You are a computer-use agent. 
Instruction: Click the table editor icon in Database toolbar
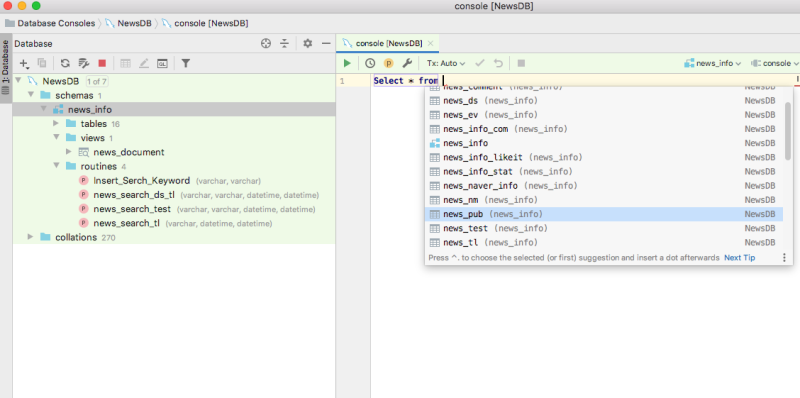click(126, 63)
